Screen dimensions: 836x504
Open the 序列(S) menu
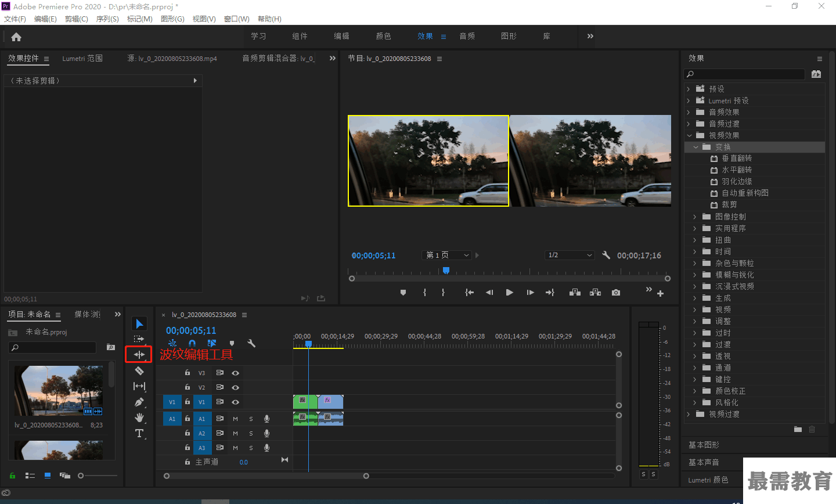[107, 19]
